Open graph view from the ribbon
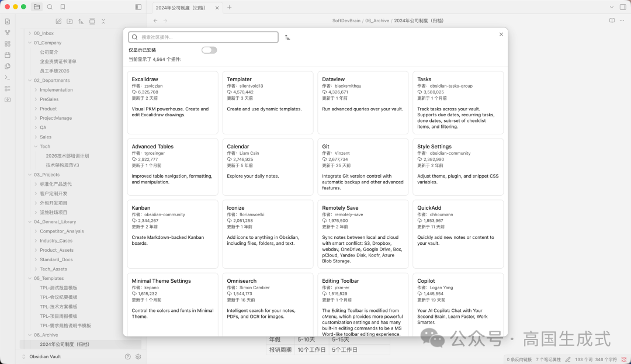This screenshot has height=364, width=631. click(8, 33)
